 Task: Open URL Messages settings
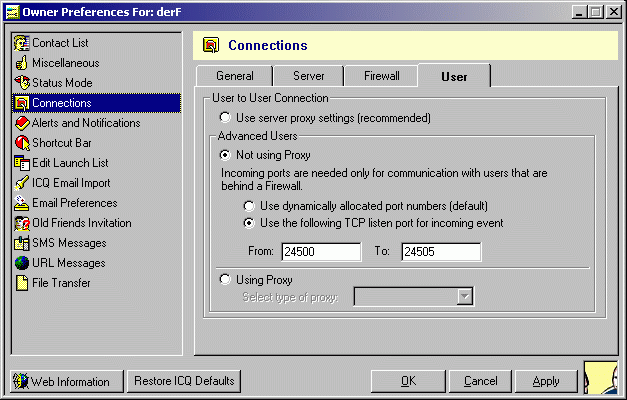[x=96, y=263]
